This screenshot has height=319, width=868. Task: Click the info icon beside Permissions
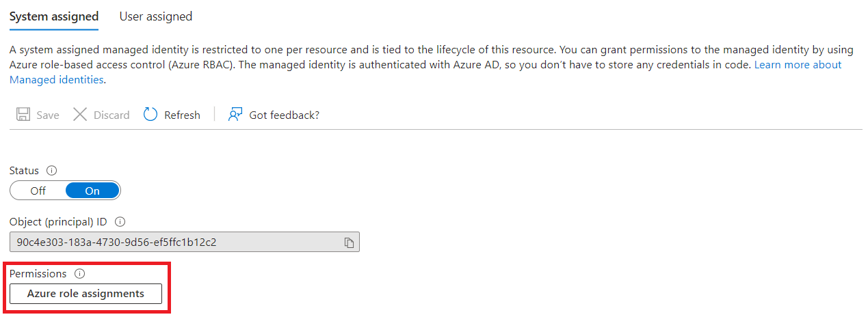[79, 274]
